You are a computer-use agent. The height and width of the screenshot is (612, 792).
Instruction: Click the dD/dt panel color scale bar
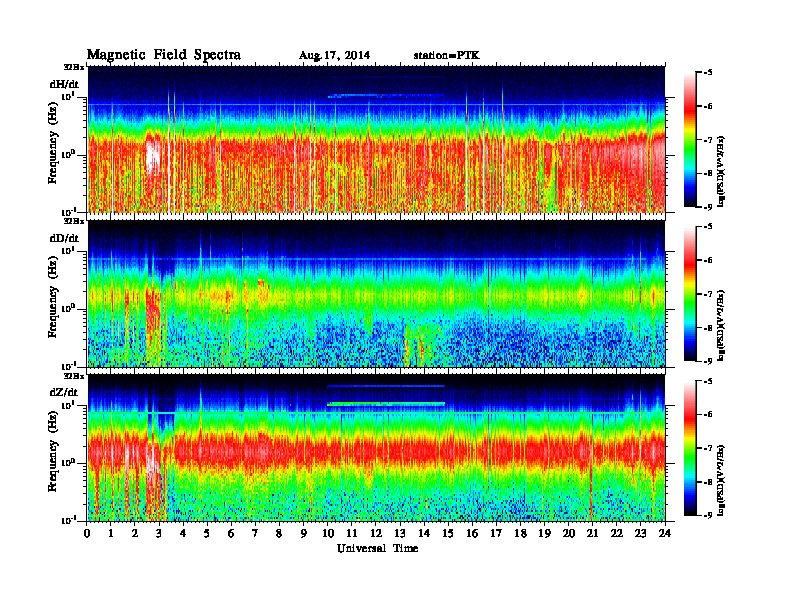coord(689,294)
